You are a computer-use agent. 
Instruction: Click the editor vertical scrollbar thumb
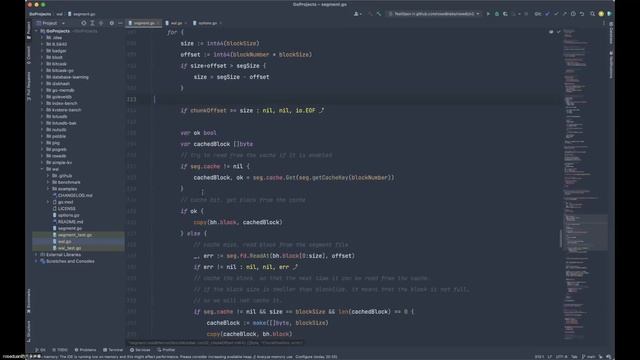[x=561, y=238]
